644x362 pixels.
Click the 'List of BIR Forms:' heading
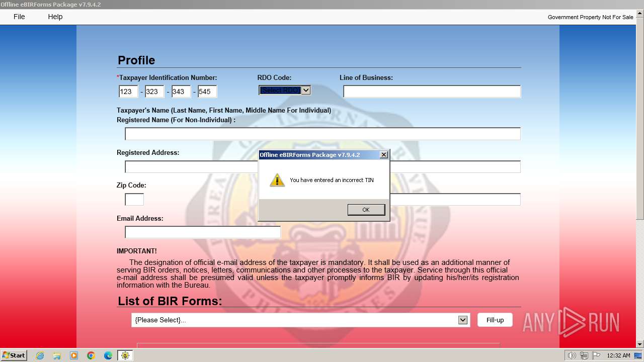(x=170, y=301)
